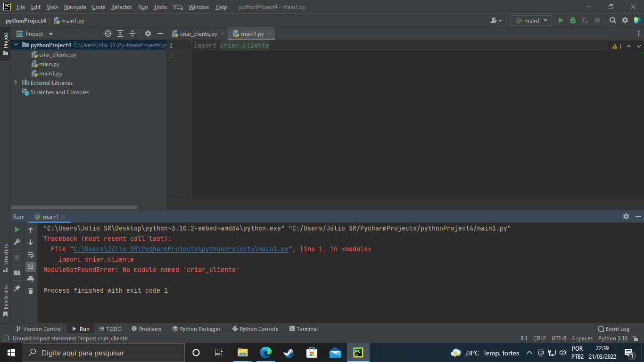
Task: Click the horizontal scrollbar in Project panel
Action: [x=74, y=207]
